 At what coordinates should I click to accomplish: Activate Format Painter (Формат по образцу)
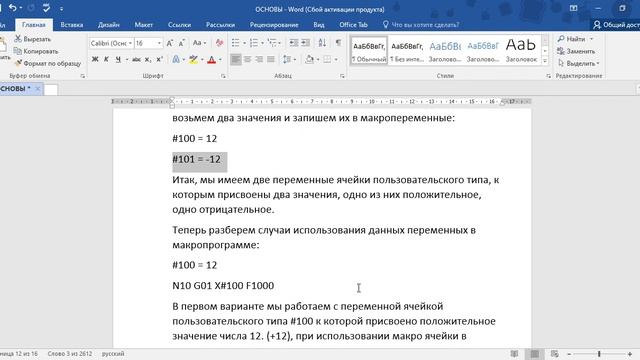[x=48, y=63]
